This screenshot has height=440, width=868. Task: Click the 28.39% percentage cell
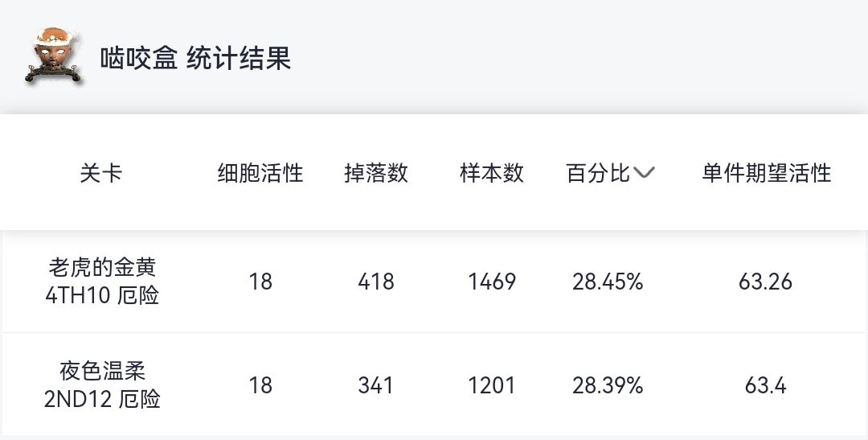click(x=608, y=385)
